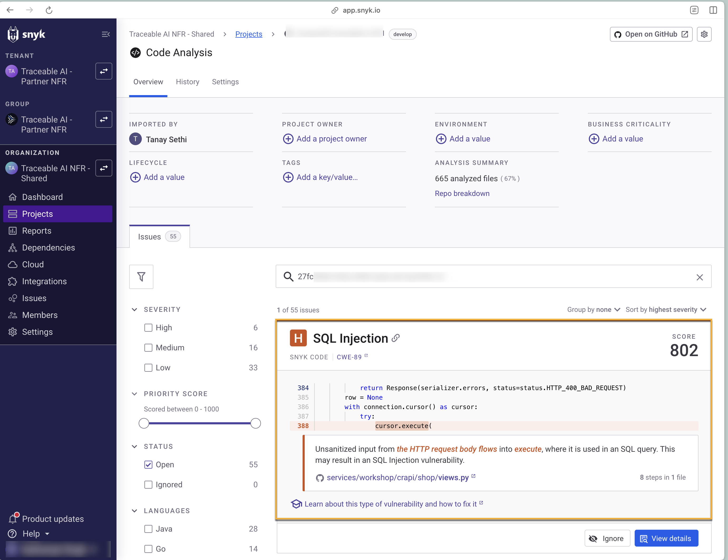The width and height of the screenshot is (728, 560).
Task: Collapse the Severity filter section
Action: point(134,310)
